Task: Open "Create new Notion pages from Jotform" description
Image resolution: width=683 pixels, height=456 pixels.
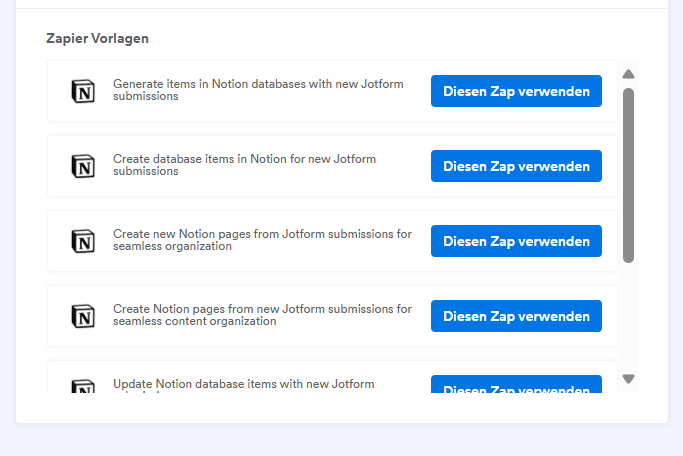Action: click(x=262, y=240)
